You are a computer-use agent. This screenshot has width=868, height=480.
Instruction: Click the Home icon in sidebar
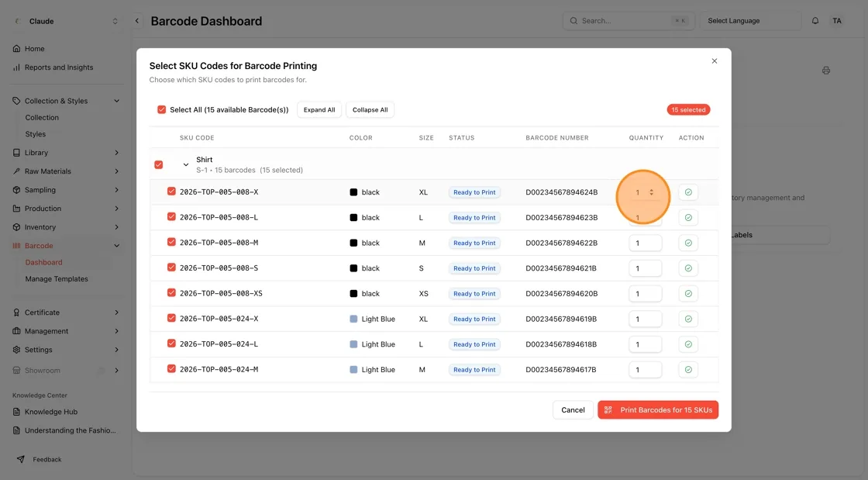click(x=16, y=49)
